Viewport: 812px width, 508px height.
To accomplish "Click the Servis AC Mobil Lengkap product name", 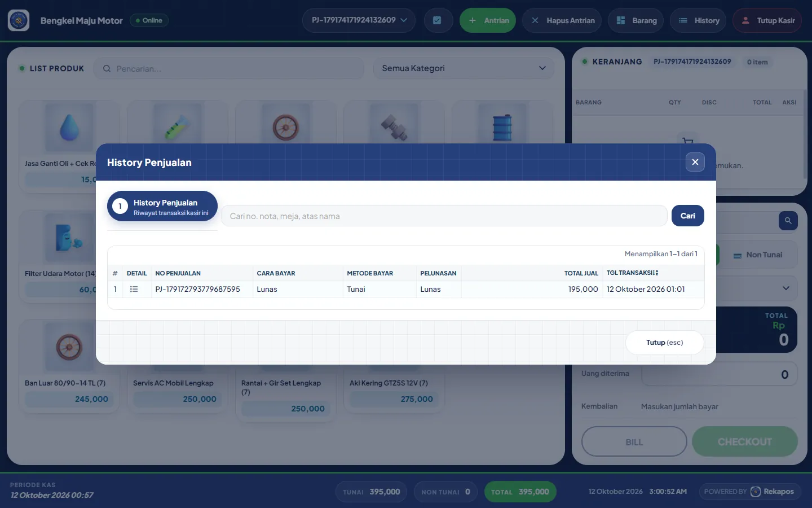I will (x=173, y=383).
